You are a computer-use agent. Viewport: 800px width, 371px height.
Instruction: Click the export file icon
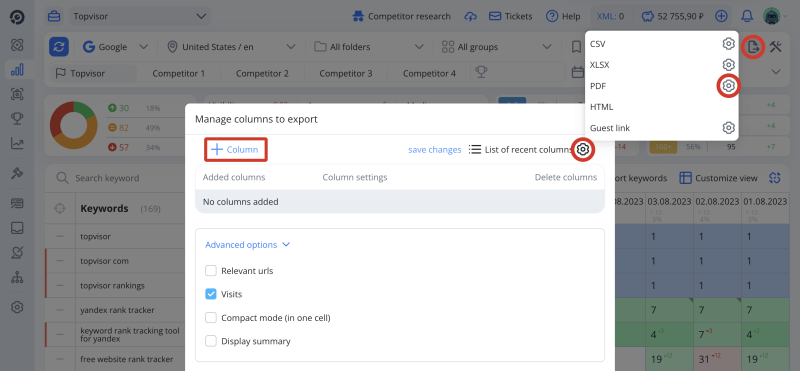(753, 47)
